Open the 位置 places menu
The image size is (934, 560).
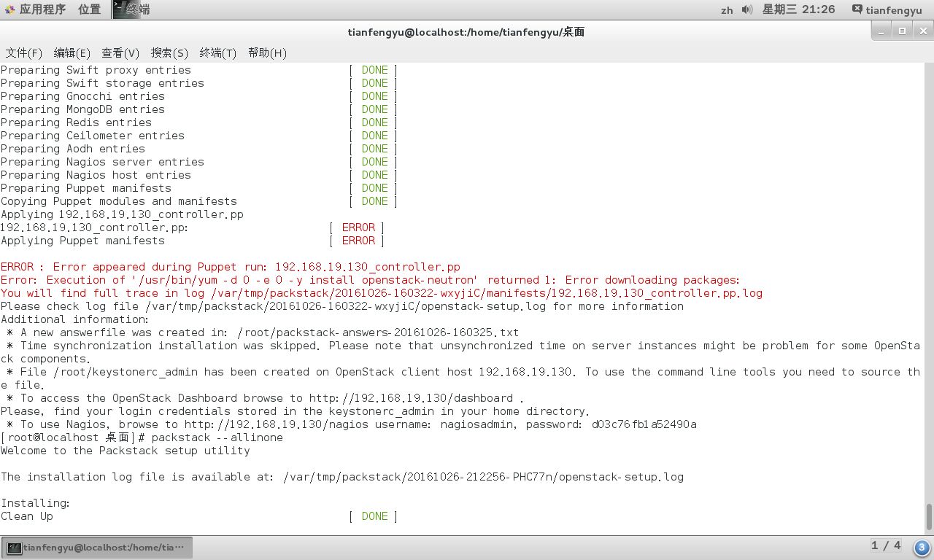click(x=89, y=9)
